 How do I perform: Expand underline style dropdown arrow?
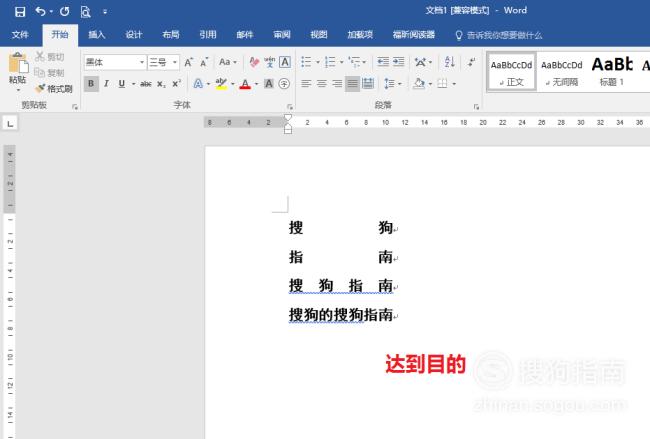click(x=133, y=84)
